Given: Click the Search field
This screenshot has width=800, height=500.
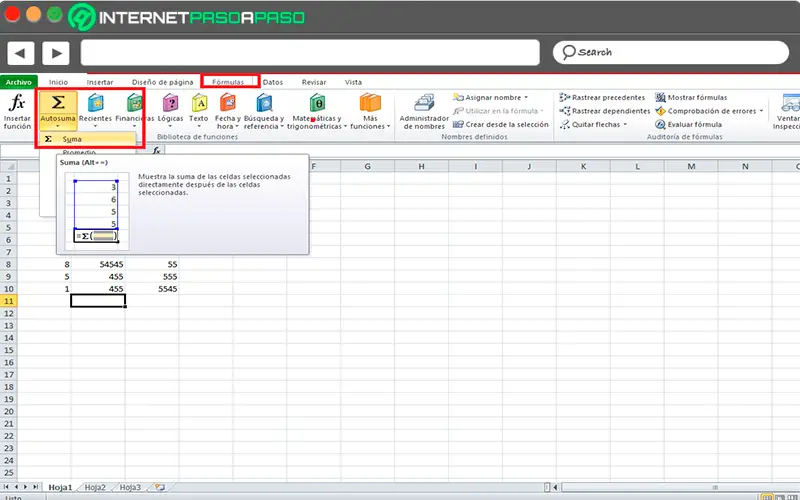Looking at the screenshot, I should (671, 52).
